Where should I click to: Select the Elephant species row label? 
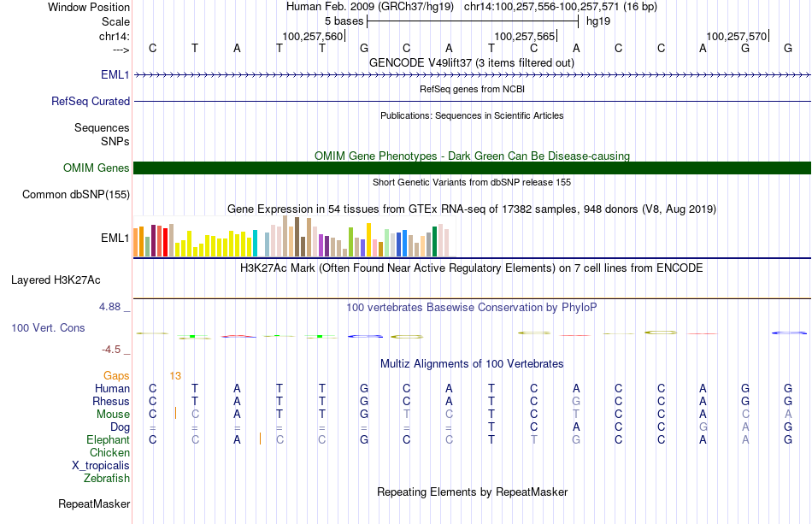109,439
